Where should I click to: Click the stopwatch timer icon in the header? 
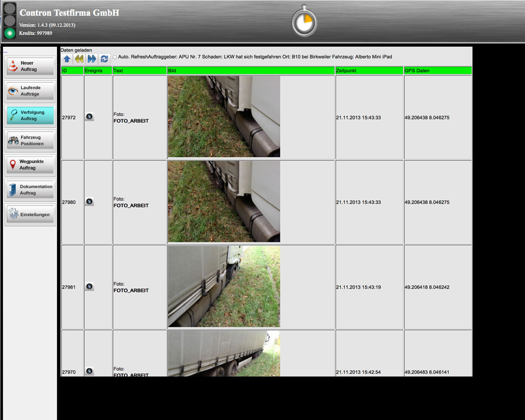click(x=304, y=21)
